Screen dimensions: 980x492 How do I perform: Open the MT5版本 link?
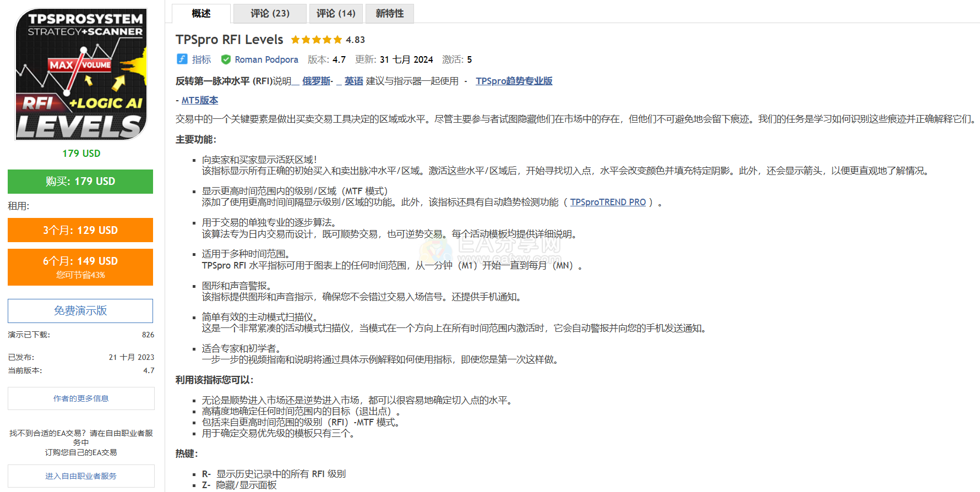click(200, 100)
